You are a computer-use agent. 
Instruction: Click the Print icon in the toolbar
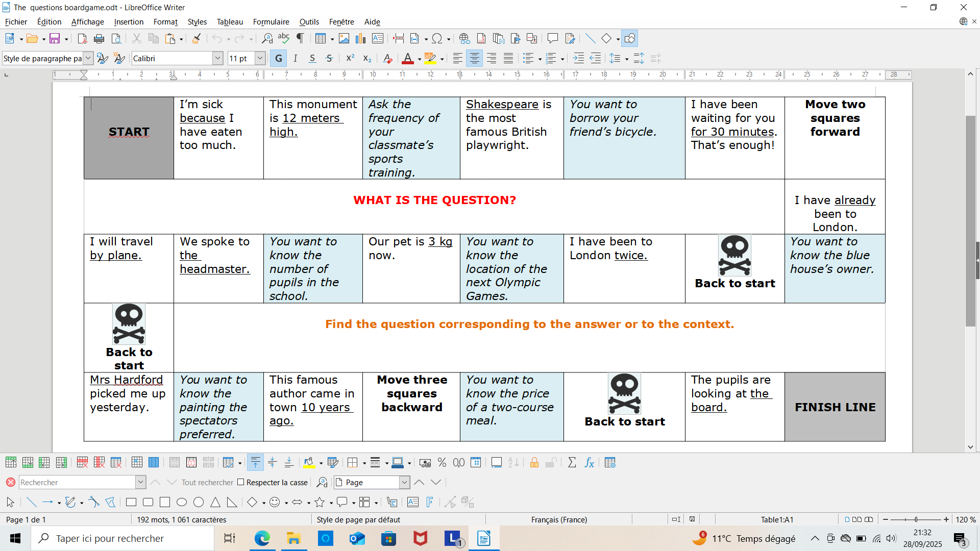tap(99, 38)
